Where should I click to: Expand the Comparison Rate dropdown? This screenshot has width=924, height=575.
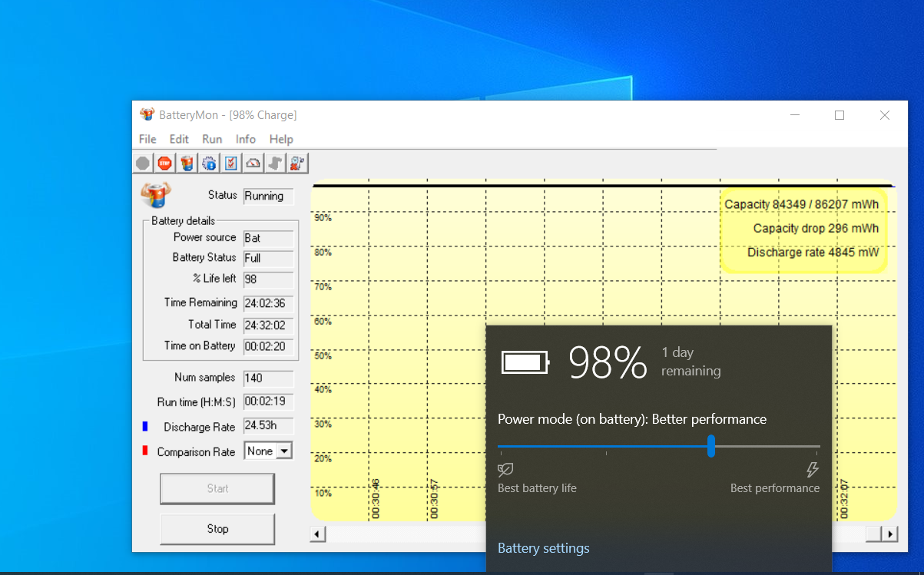tap(283, 451)
